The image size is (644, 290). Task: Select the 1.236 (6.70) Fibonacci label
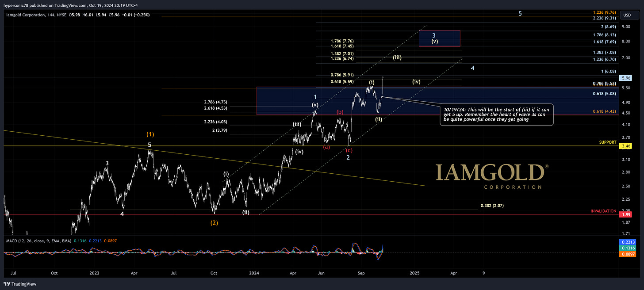(x=604, y=59)
